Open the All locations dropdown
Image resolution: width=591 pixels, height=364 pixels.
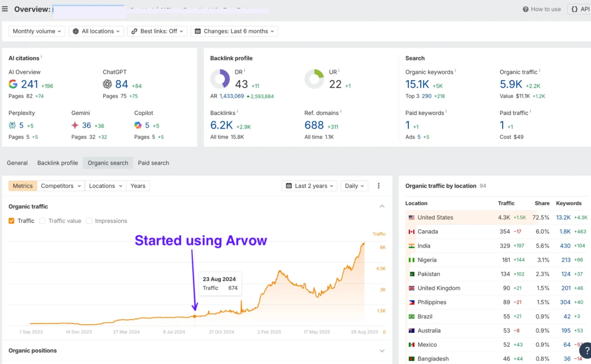pyautogui.click(x=96, y=31)
